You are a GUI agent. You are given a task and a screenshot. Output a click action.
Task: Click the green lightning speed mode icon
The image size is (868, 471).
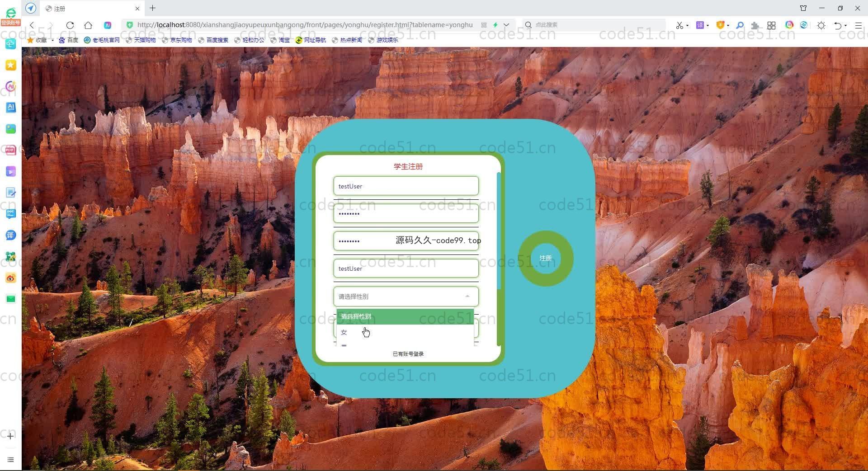point(495,25)
